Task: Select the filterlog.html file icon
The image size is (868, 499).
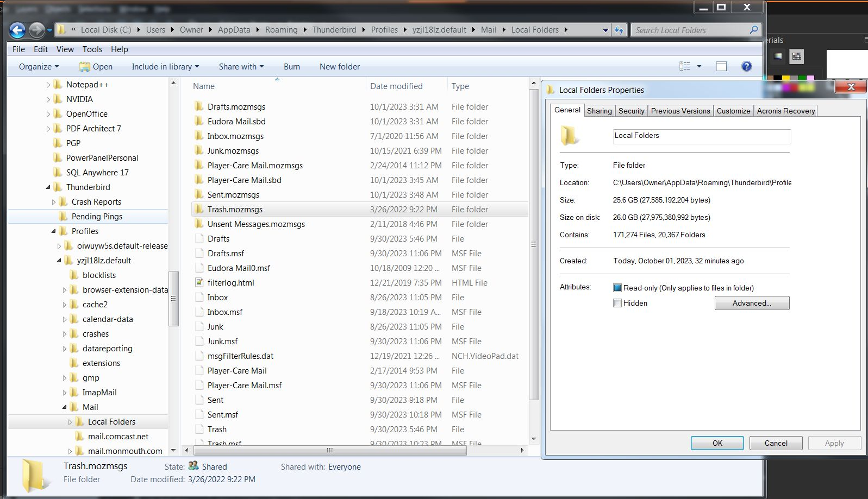Action: pyautogui.click(x=199, y=283)
